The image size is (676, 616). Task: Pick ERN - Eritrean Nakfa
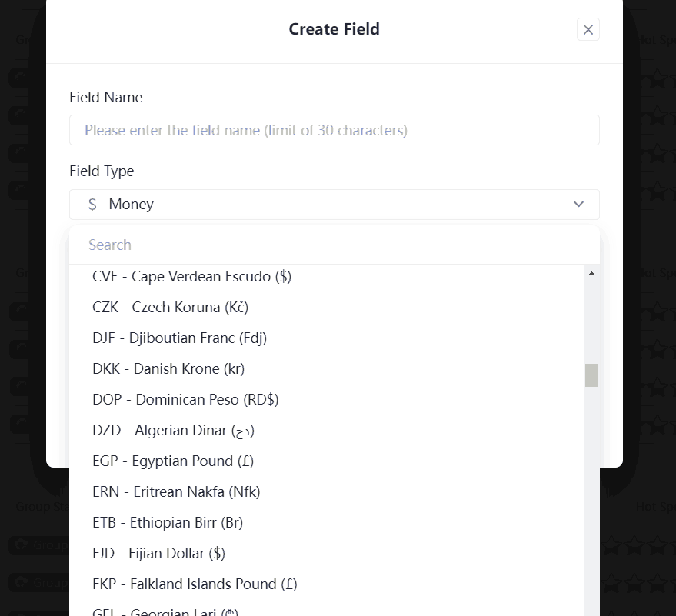click(175, 491)
